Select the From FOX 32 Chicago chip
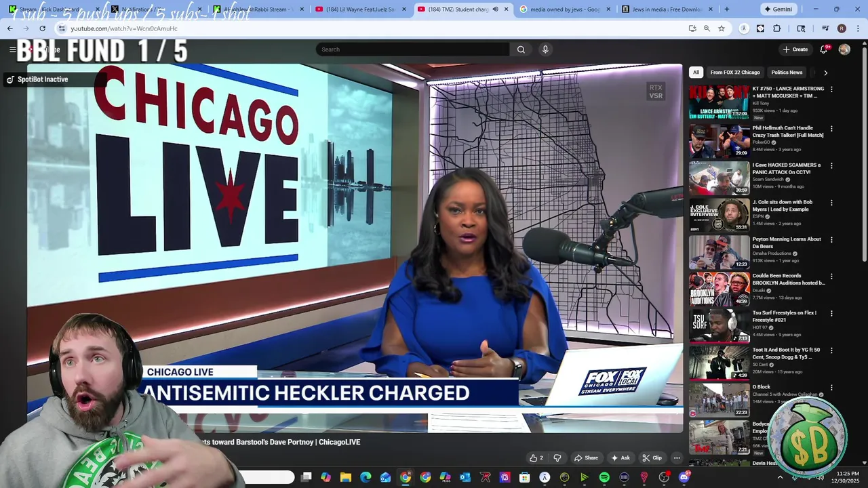 click(x=735, y=73)
